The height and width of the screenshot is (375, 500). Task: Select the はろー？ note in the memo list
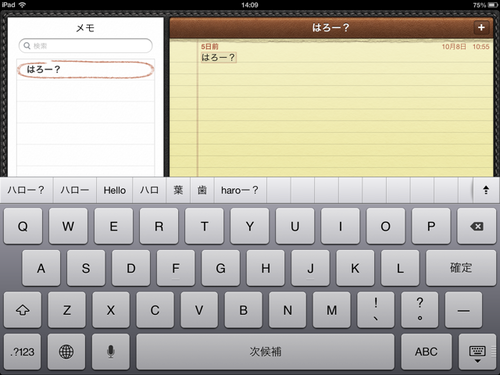click(86, 69)
